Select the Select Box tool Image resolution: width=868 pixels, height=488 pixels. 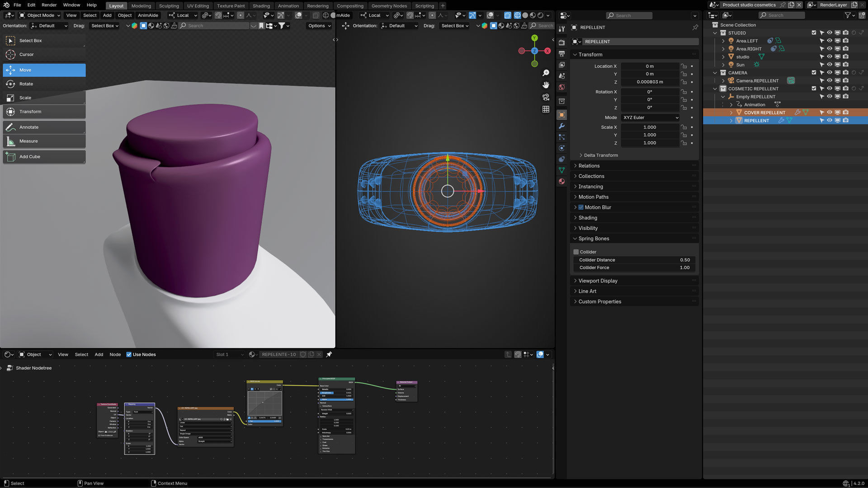[x=44, y=41]
